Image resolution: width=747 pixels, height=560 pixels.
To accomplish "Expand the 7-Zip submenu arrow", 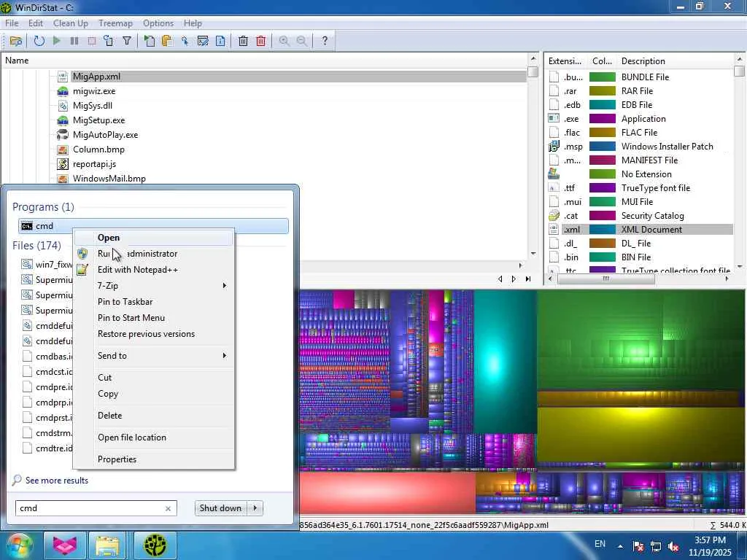I will click(225, 286).
